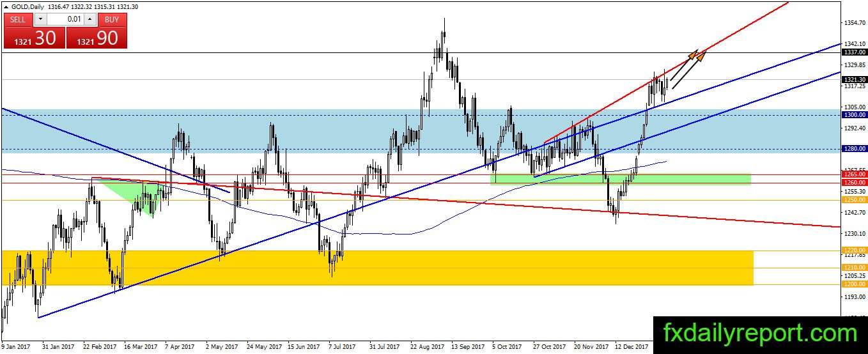Image resolution: width=868 pixels, height=354 pixels.
Task: Select the 1280.00 level price label
Action: 854,149
